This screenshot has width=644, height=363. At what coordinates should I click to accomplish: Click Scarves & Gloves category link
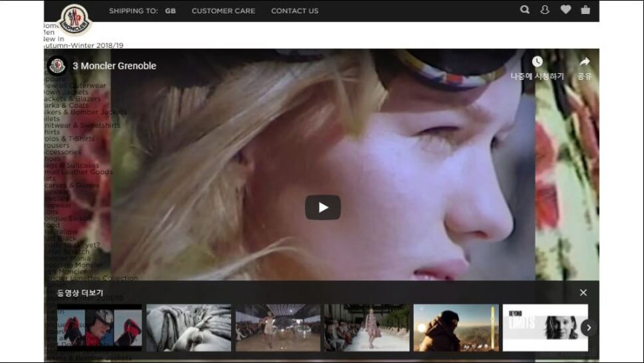(72, 186)
